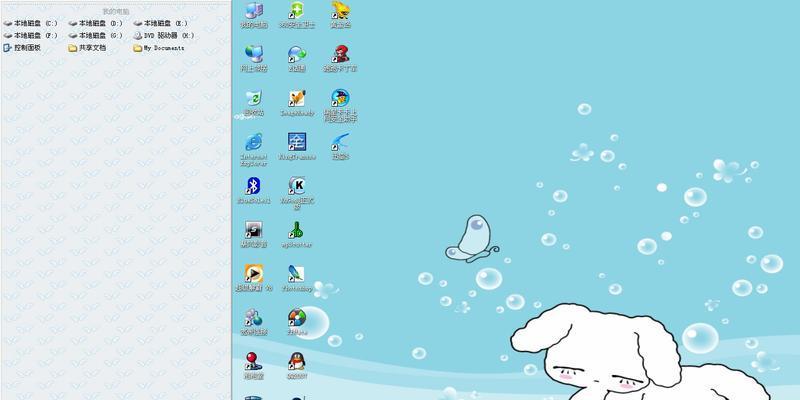Click the side panel's gray title text

pos(116,11)
